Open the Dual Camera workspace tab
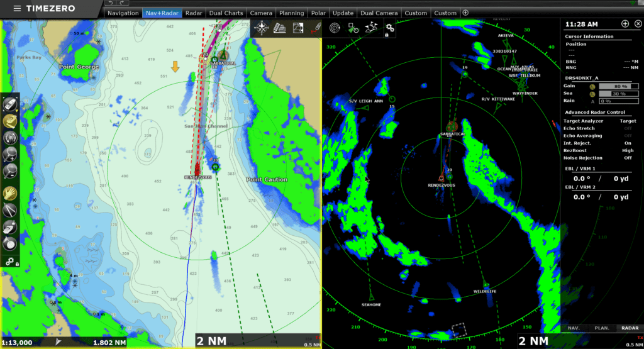Screen dimensions: 644x349 click(379, 13)
